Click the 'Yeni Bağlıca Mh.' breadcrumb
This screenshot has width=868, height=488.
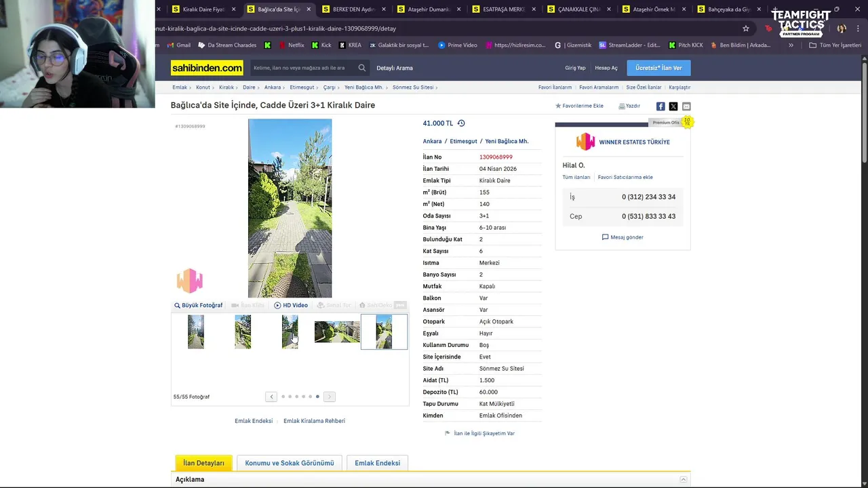(x=364, y=87)
